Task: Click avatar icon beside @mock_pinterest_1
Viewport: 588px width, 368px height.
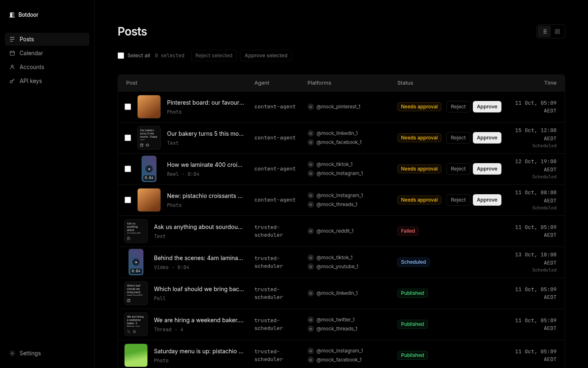Action: tap(311, 107)
